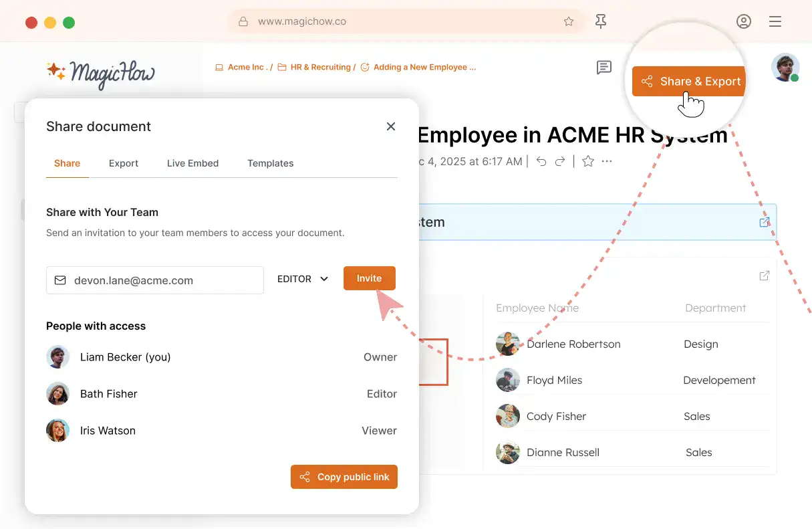Click the browser bookmark star icon
This screenshot has width=812, height=529.
pyautogui.click(x=569, y=21)
